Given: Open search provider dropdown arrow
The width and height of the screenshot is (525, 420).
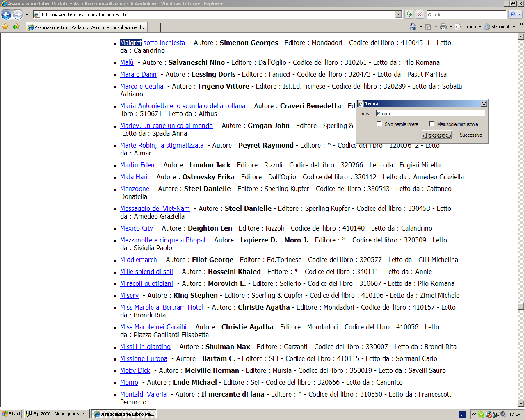Looking at the screenshot, I should click(520, 14).
